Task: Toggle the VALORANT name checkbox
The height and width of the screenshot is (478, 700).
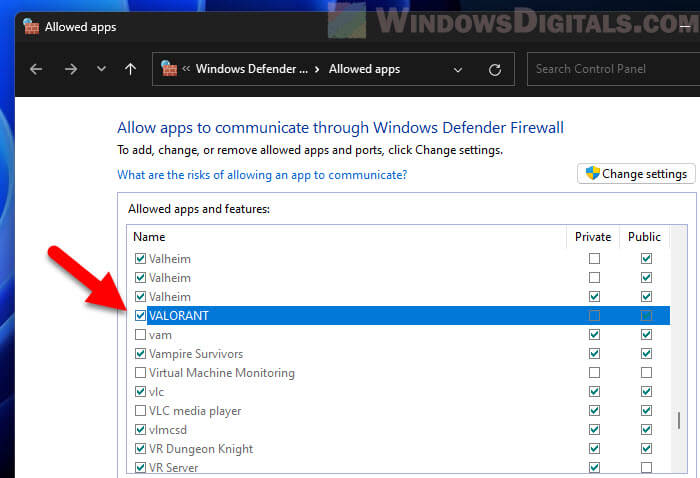Action: click(x=140, y=316)
